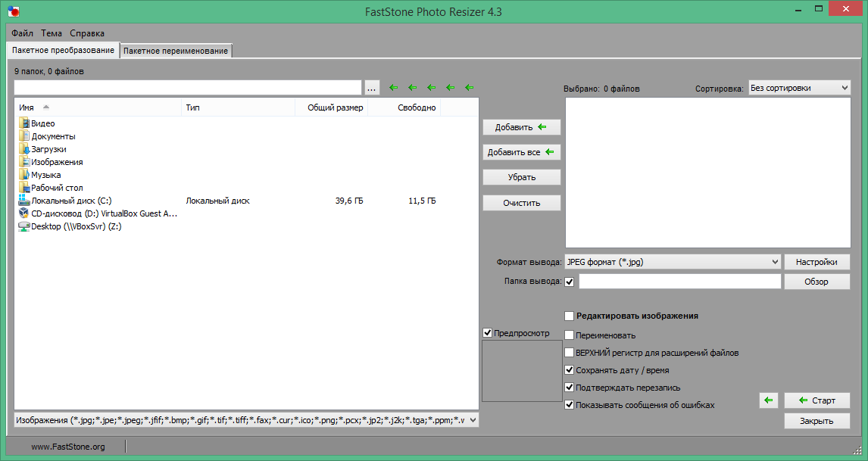Click the sort arrow in Имя column header

[46, 107]
